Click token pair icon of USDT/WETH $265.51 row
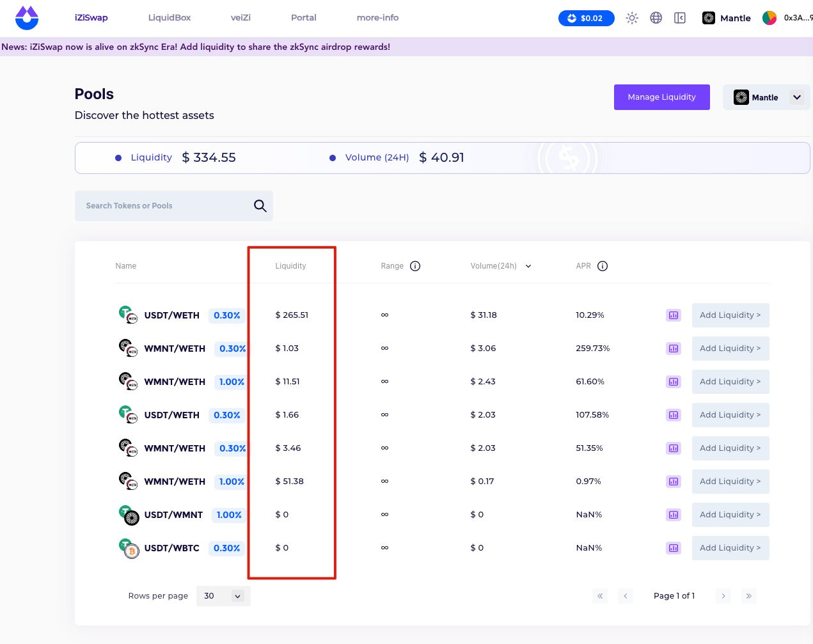The width and height of the screenshot is (813, 644). pyautogui.click(x=129, y=315)
